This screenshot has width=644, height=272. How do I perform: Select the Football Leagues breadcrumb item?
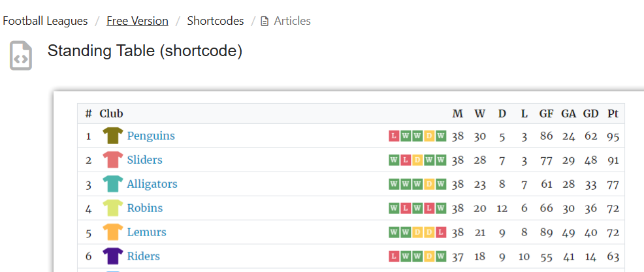pyautogui.click(x=45, y=21)
